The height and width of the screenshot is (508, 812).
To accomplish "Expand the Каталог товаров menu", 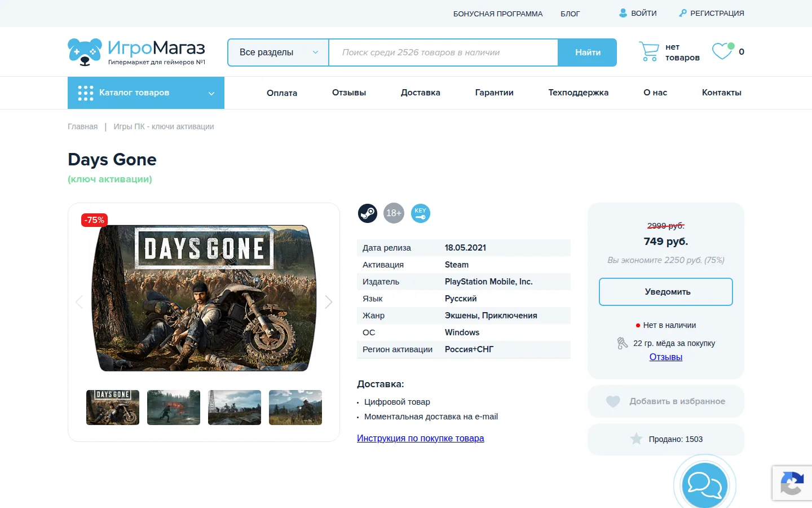I will (146, 93).
